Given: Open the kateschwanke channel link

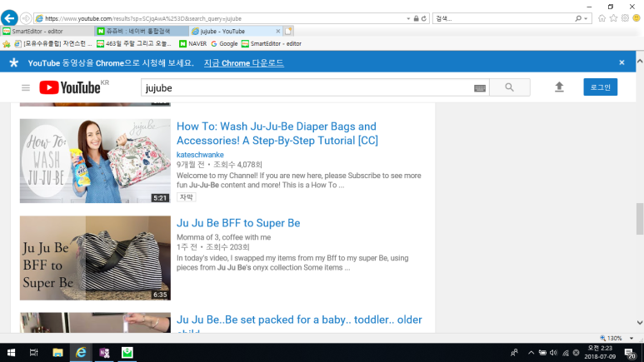Looking at the screenshot, I should [x=200, y=155].
